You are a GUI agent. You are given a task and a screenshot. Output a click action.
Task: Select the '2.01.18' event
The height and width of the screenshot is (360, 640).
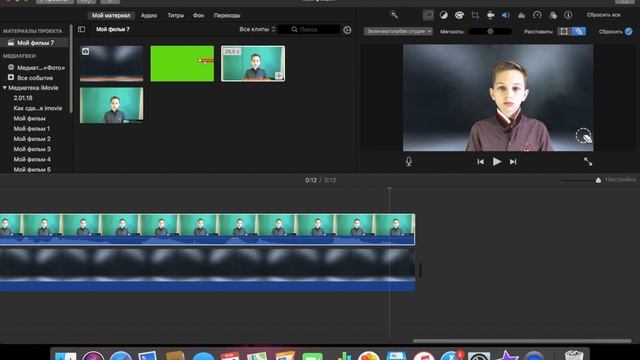click(x=23, y=98)
